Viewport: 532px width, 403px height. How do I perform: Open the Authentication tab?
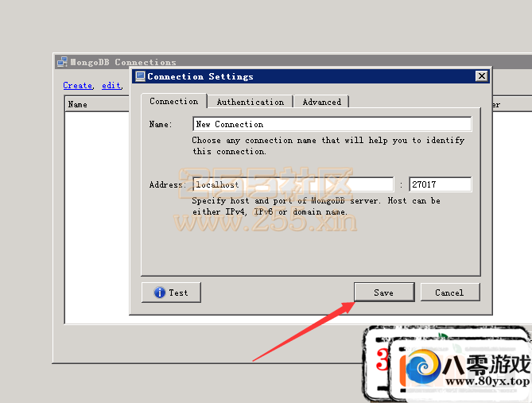point(250,102)
